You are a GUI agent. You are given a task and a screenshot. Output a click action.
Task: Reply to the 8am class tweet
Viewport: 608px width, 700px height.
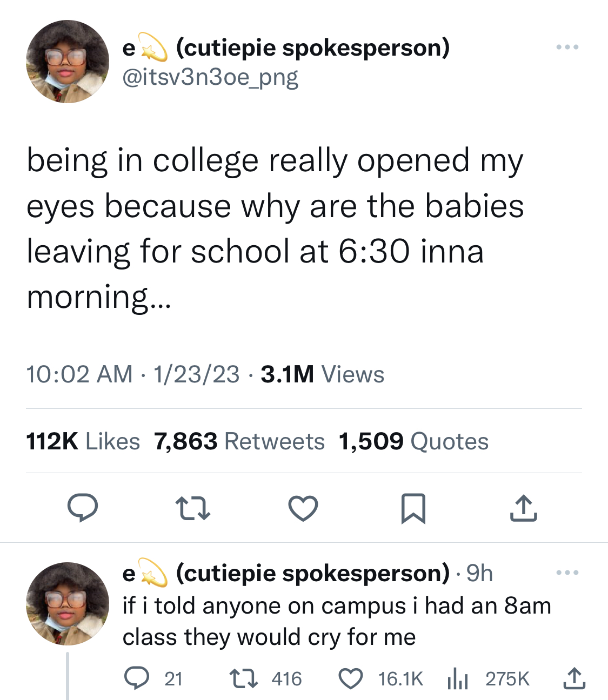[x=153, y=678]
